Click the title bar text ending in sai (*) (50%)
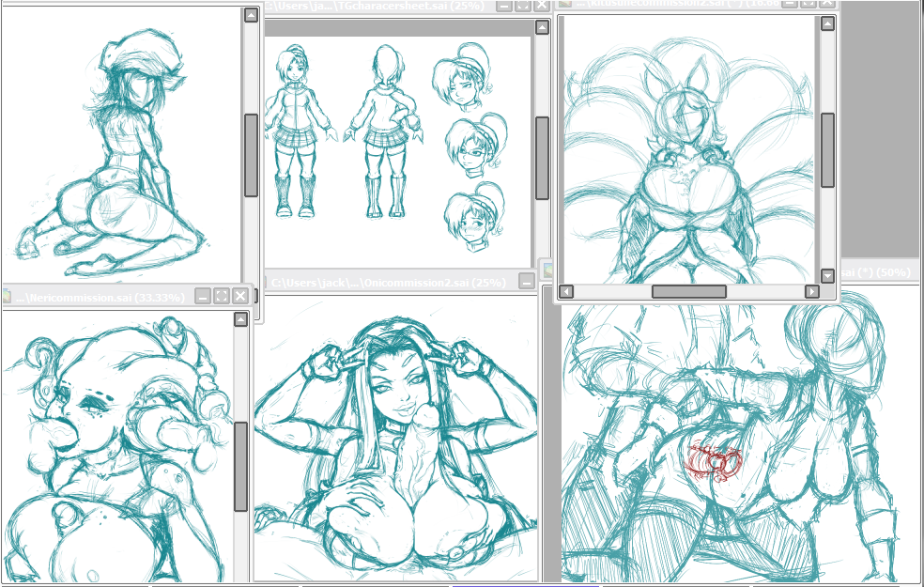924x587 pixels. point(876,273)
